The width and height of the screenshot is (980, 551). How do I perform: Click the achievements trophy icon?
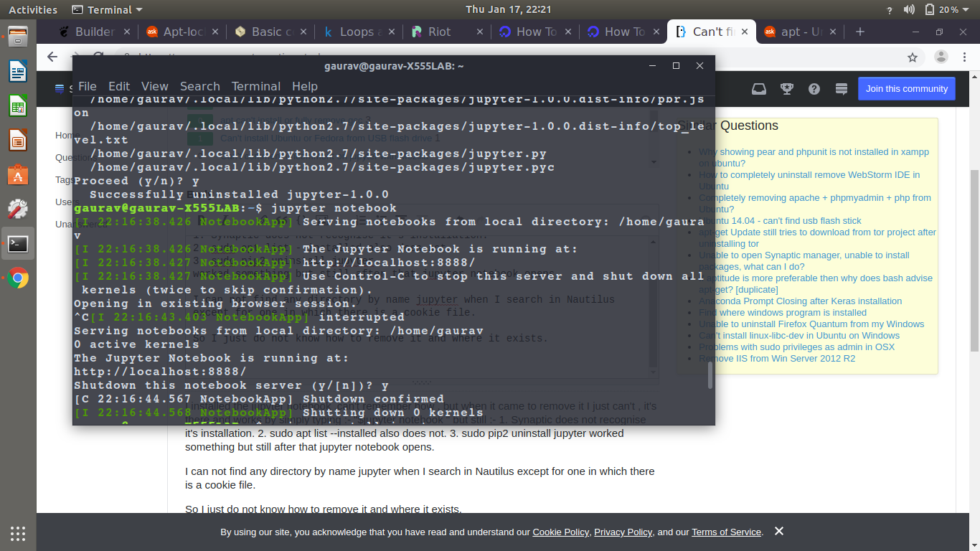tap(787, 89)
